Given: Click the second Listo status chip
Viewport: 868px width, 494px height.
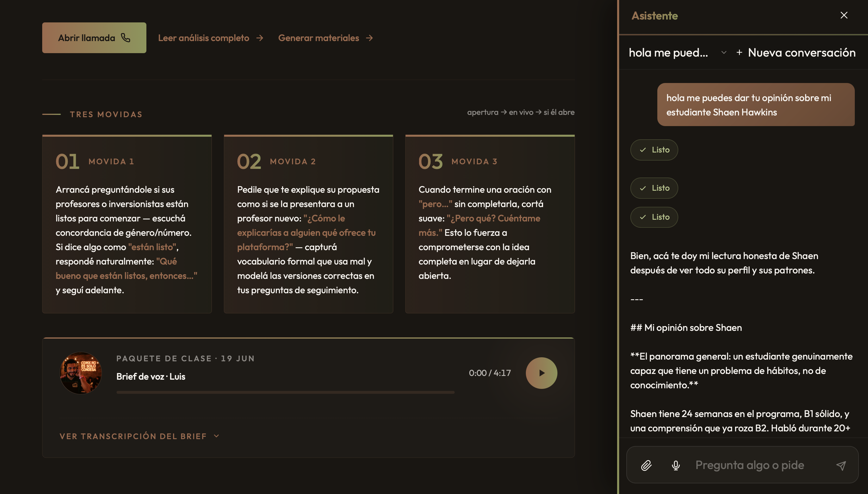Looking at the screenshot, I should (x=654, y=188).
